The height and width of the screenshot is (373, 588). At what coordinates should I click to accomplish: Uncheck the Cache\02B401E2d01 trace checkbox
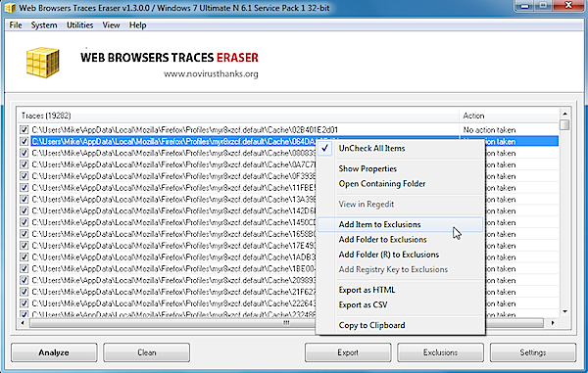point(24,130)
